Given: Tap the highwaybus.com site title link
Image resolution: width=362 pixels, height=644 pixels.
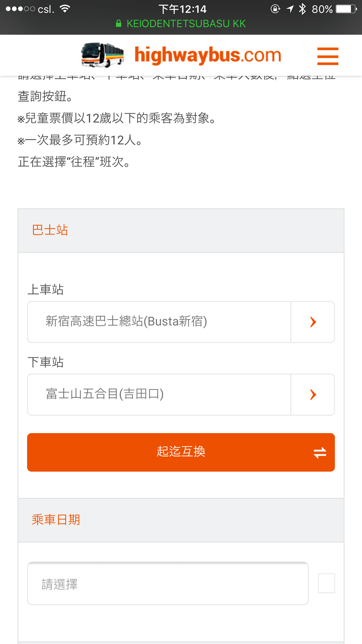Looking at the screenshot, I should (208, 55).
